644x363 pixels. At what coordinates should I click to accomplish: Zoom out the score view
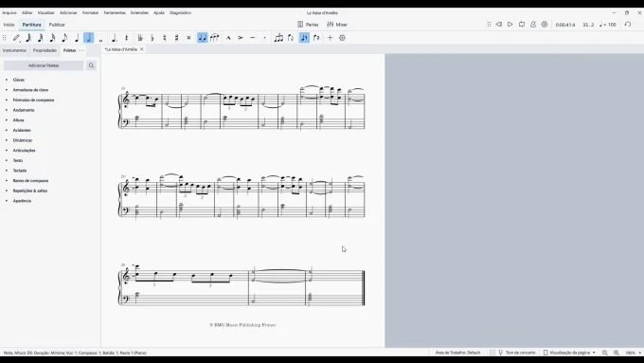pyautogui.click(x=605, y=353)
